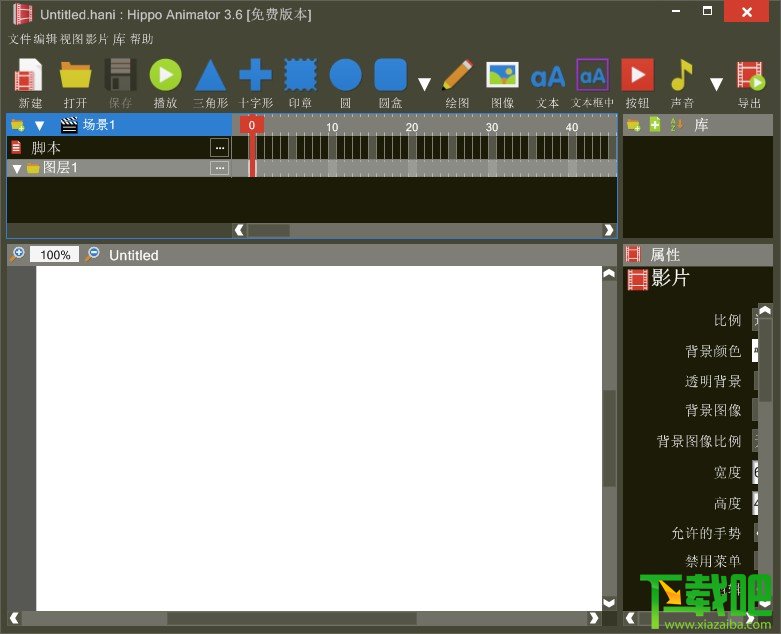Pick the 绘图 pencil drawing tool
This screenshot has width=781, height=634.
click(457, 84)
